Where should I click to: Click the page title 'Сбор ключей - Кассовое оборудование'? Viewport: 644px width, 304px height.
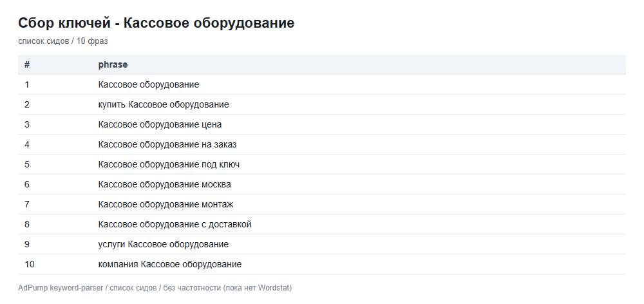click(x=156, y=23)
